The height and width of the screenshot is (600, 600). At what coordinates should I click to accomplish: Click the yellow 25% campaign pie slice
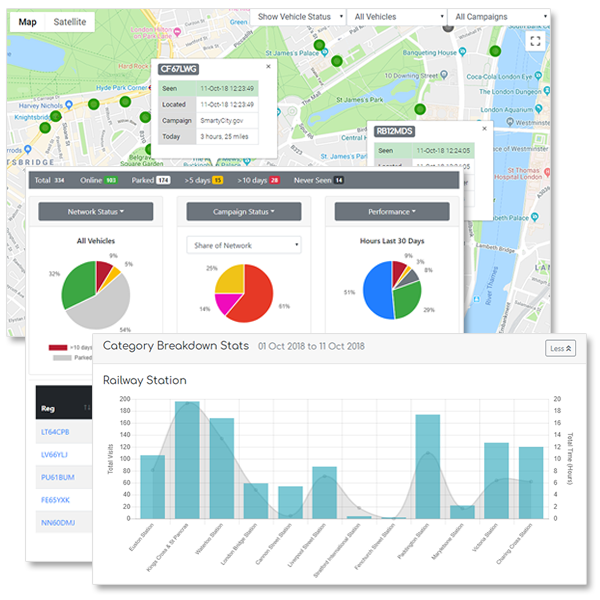pos(232,279)
